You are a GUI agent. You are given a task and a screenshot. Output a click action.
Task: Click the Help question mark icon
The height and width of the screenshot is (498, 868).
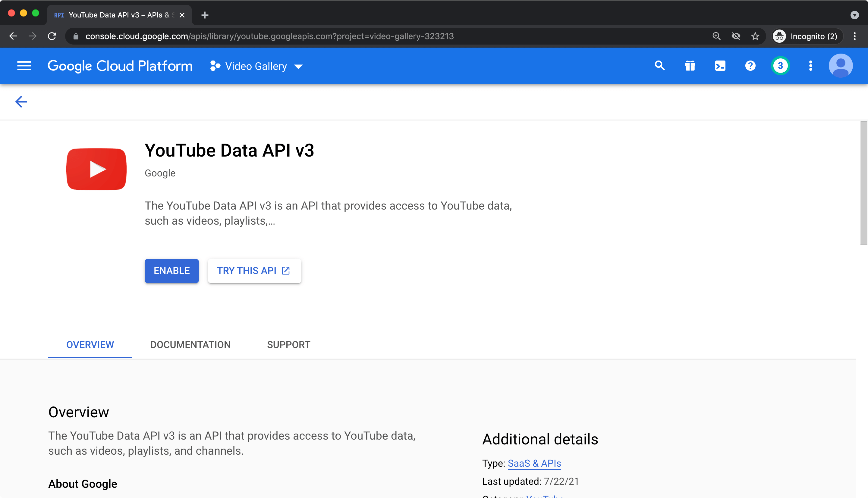(750, 66)
